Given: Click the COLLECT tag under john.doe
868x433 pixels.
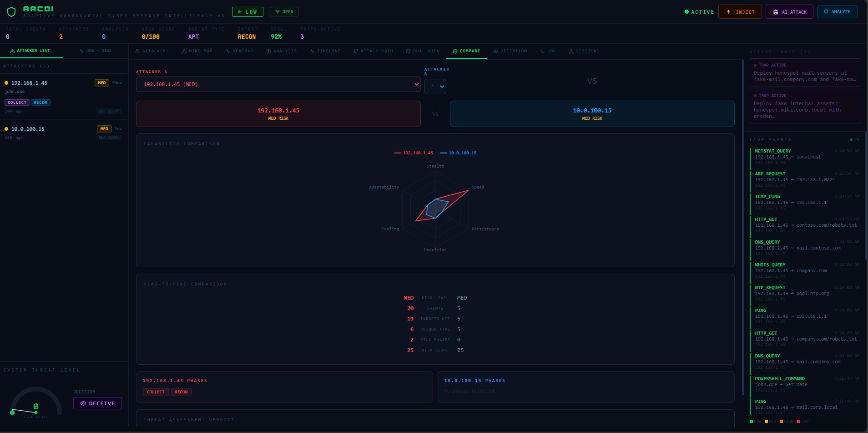Looking at the screenshot, I should (17, 102).
